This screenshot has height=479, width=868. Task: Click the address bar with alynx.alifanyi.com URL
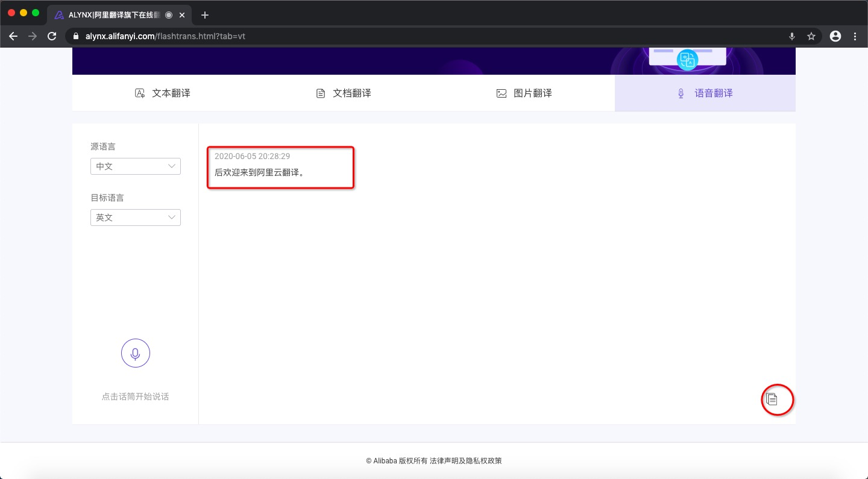tap(443, 36)
